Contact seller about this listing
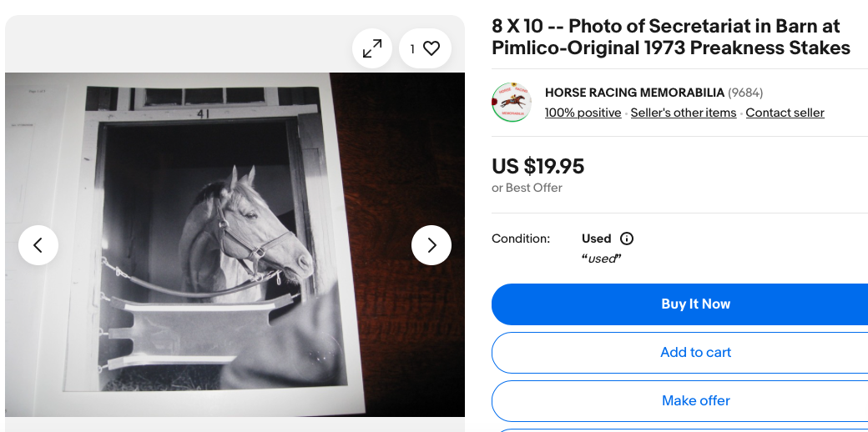This screenshot has height=432, width=868. 785,113
